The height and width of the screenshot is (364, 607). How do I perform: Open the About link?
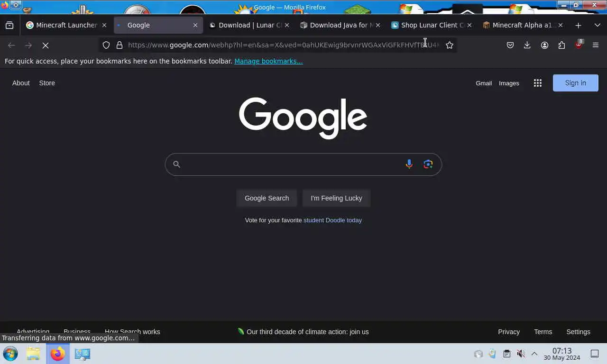point(21,83)
